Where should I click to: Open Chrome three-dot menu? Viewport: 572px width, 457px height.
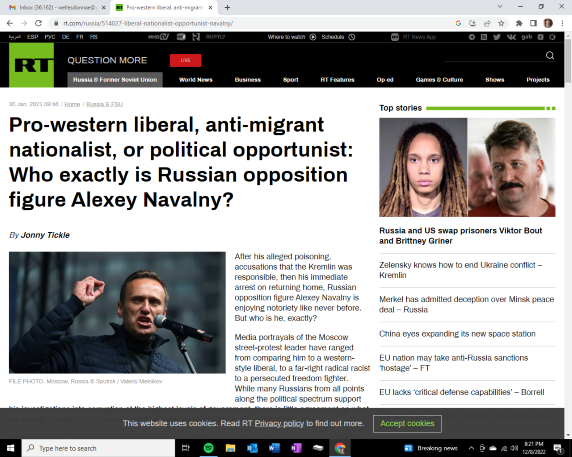point(562,23)
